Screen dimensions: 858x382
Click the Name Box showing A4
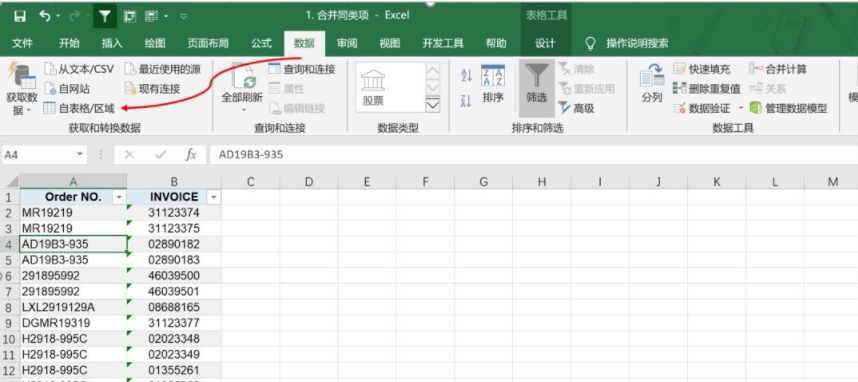[x=38, y=155]
